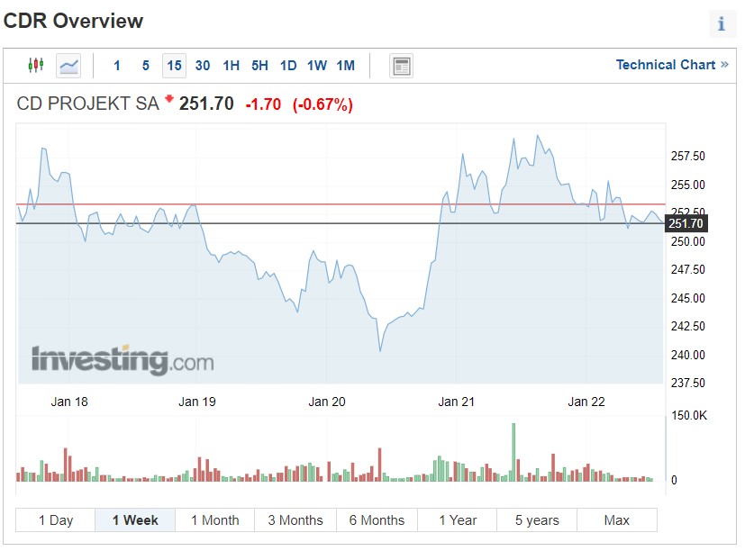Viewport: 745px width, 560px height.
Task: Click the 257.50 price axis label
Action: [x=688, y=157]
